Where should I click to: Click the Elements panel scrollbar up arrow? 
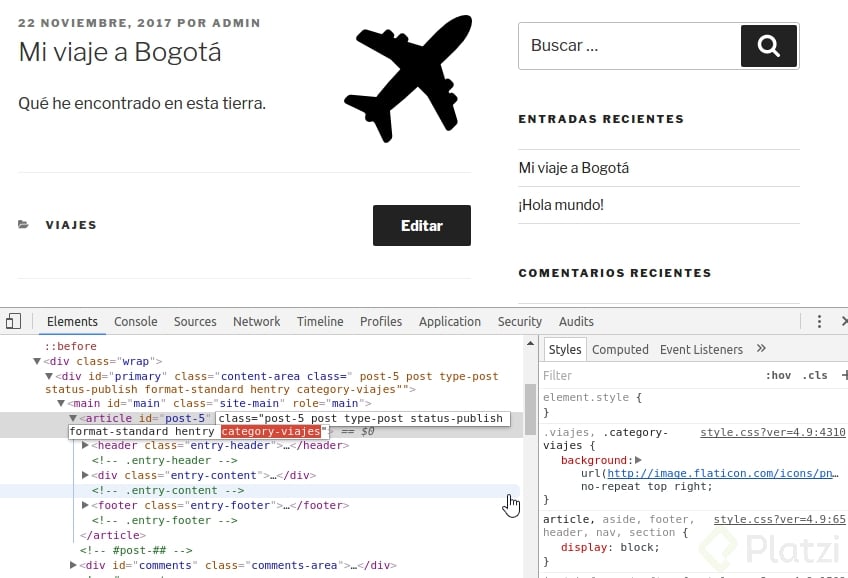[530, 343]
